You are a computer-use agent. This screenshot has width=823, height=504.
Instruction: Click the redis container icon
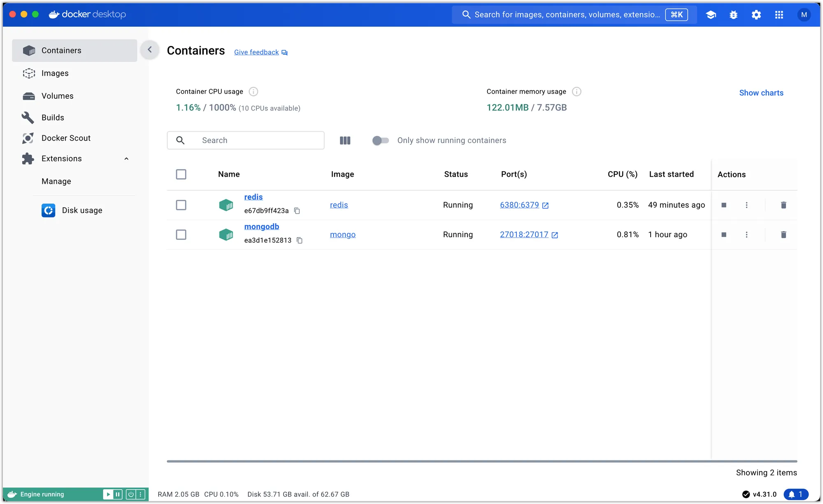click(x=226, y=205)
